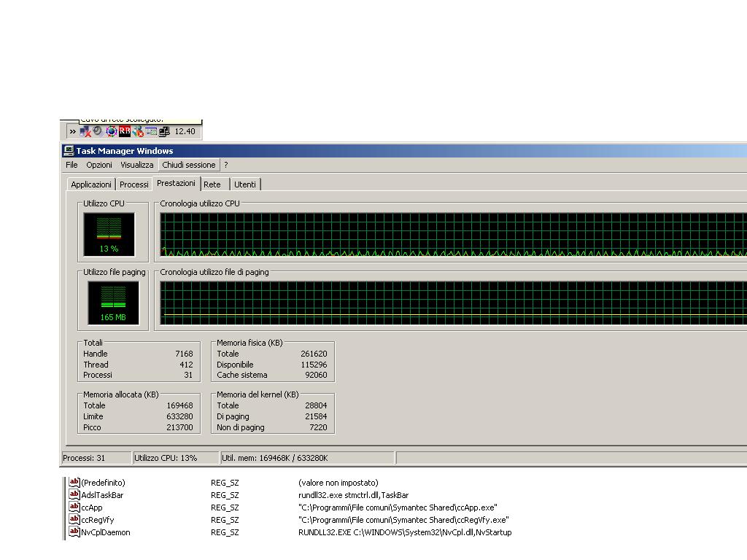Click the ccApp.exe path data cell

(x=398, y=507)
